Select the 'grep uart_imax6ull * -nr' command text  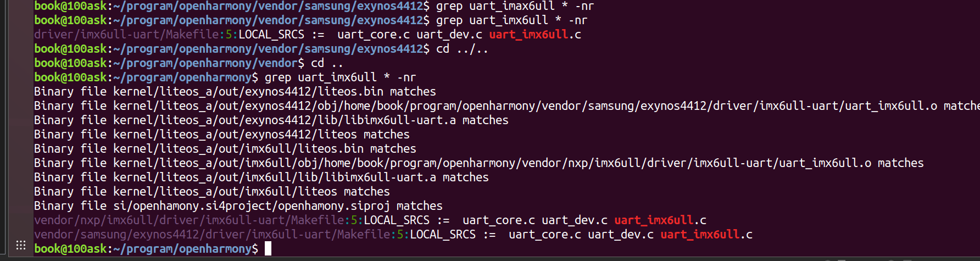point(515,6)
